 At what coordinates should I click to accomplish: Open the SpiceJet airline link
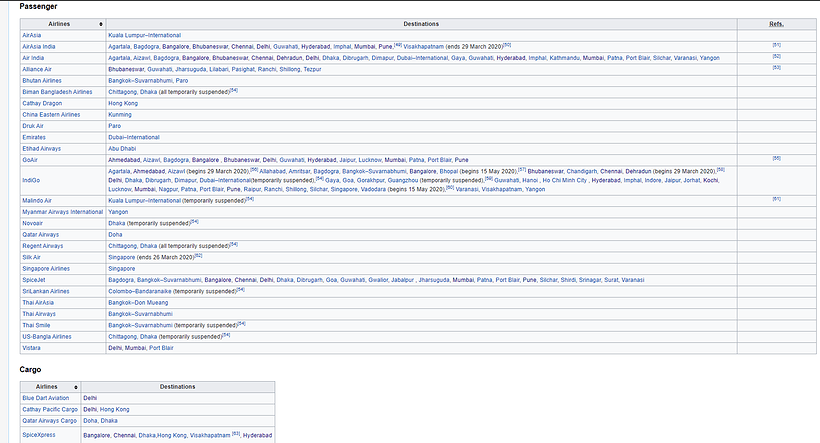click(34, 280)
